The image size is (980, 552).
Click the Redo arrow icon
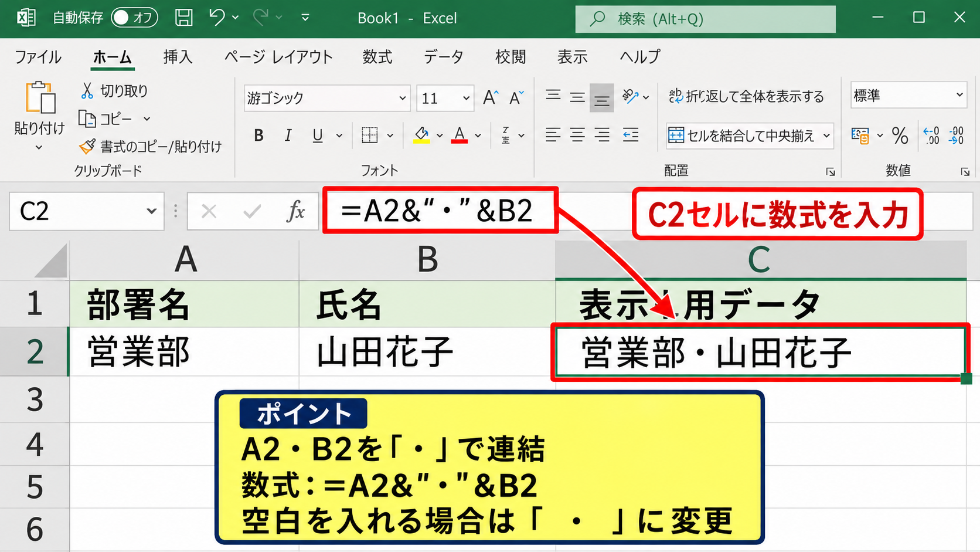click(260, 18)
